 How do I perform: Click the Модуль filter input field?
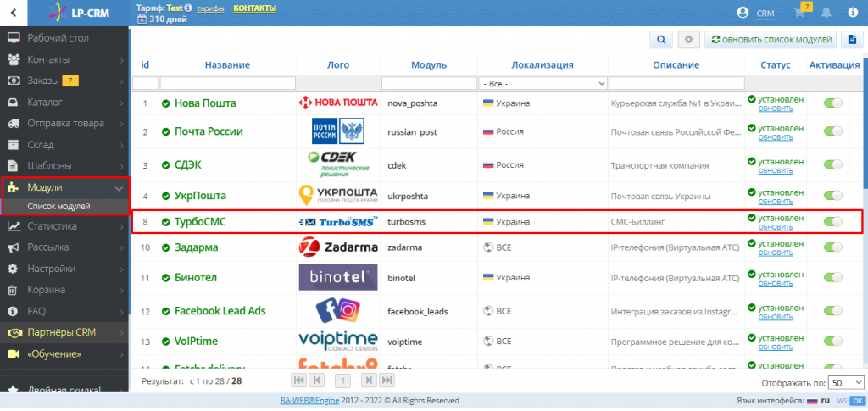(429, 84)
